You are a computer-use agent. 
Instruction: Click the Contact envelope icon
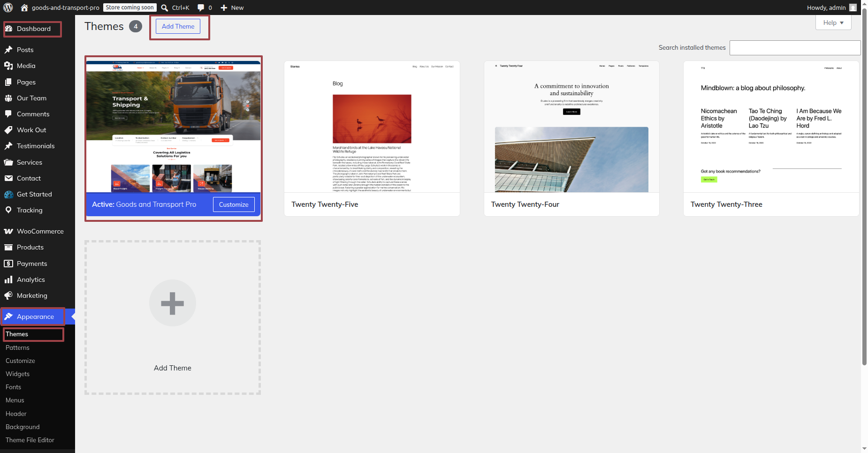pyautogui.click(x=8, y=178)
